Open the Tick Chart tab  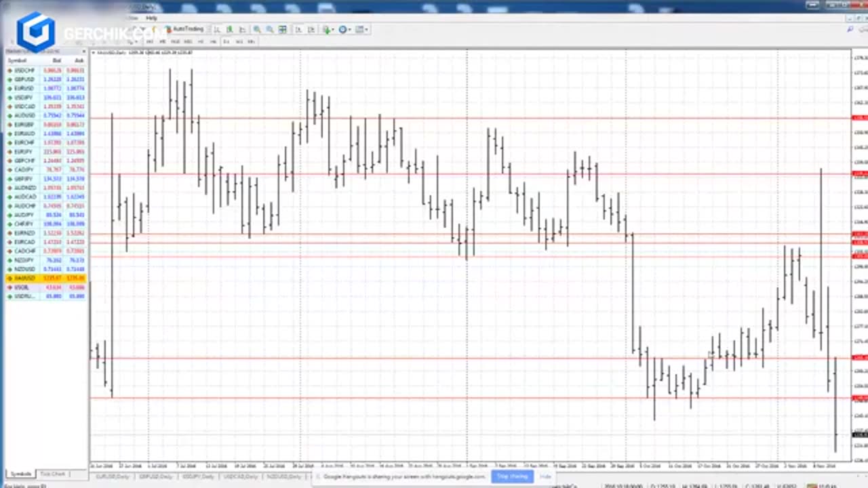pos(53,474)
